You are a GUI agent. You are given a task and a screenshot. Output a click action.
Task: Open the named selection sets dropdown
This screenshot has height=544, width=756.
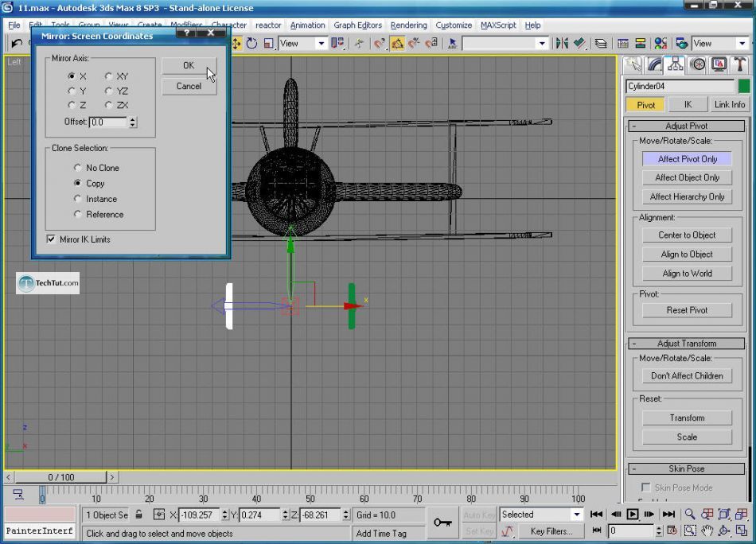click(543, 44)
